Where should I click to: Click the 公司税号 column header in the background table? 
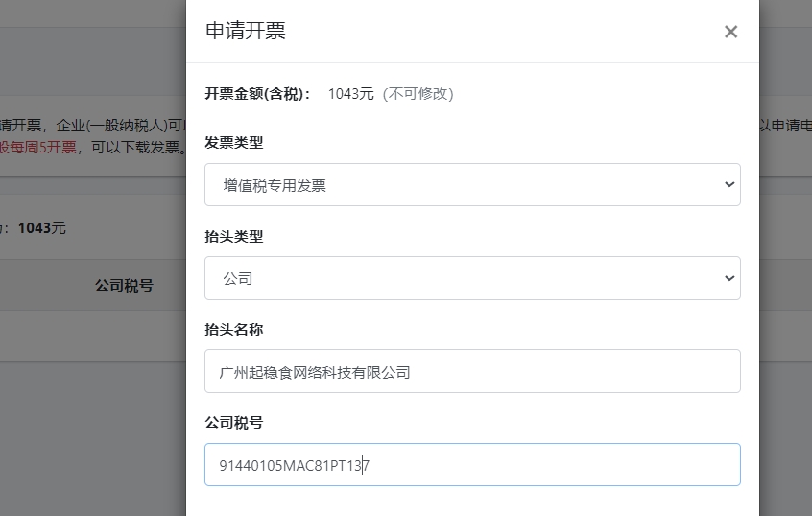tap(124, 286)
